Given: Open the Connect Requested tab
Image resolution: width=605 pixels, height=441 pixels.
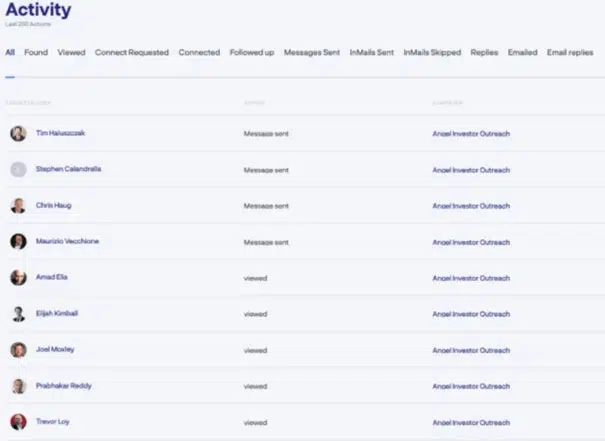Looking at the screenshot, I should 132,52.
